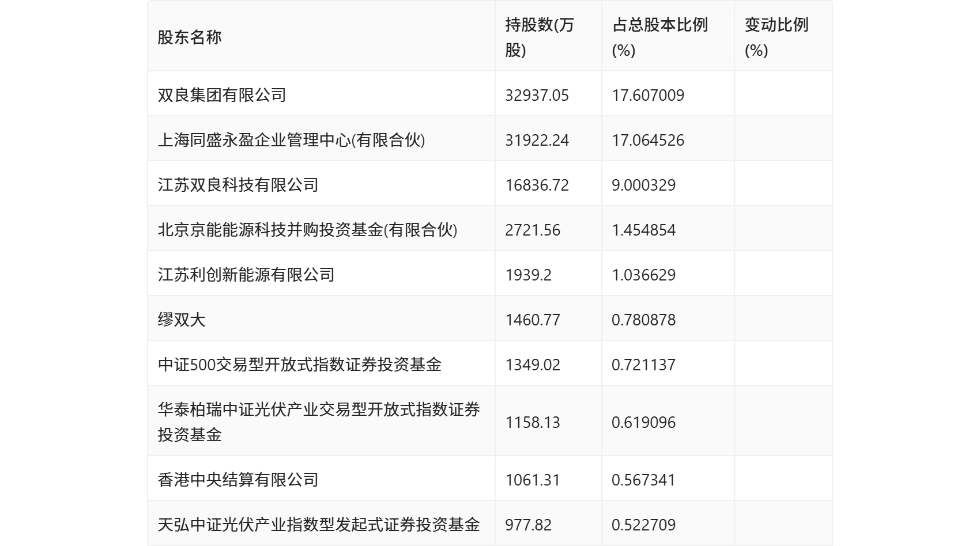
Task: Select the percentage 0.619096
Action: pos(643,422)
